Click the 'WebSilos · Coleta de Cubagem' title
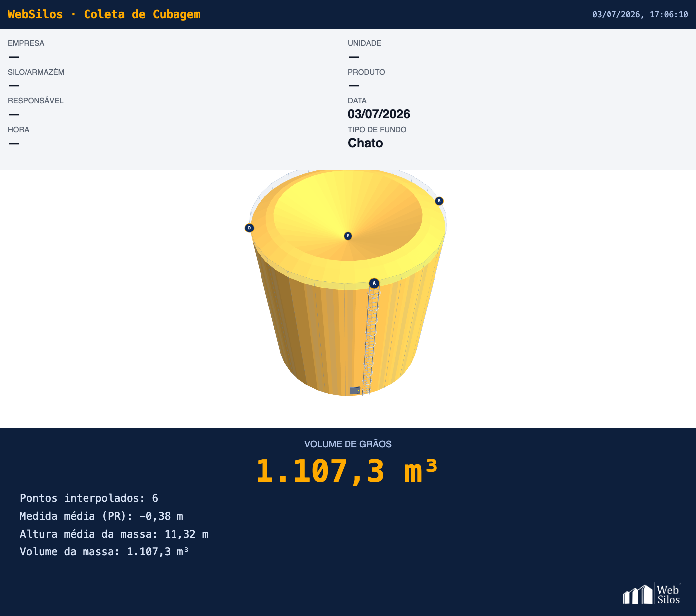696x616 pixels. pos(104,14)
